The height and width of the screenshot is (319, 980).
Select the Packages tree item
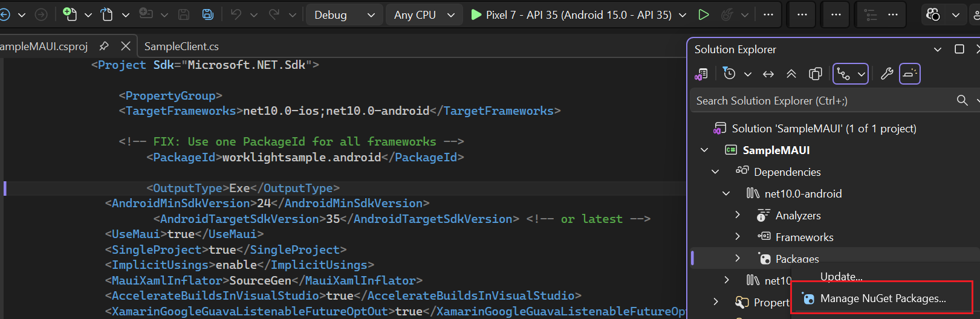[x=797, y=259]
